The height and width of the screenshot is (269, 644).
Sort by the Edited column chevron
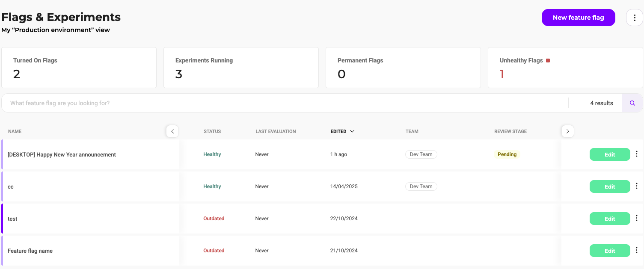[x=352, y=131]
